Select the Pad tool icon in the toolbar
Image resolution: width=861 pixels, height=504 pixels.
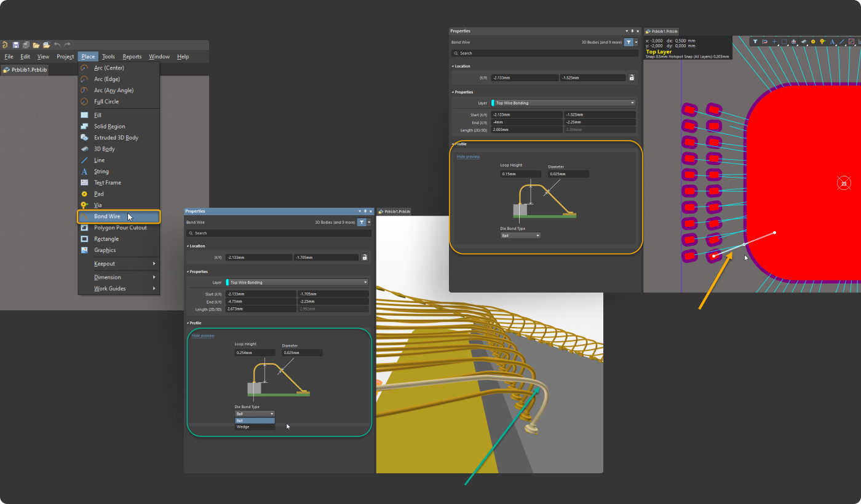click(813, 42)
